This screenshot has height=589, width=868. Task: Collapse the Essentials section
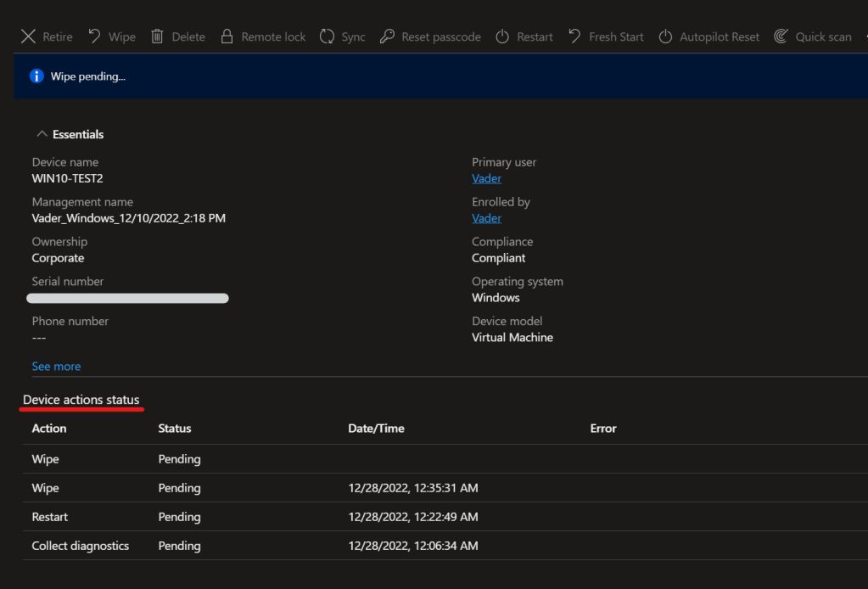coord(41,134)
